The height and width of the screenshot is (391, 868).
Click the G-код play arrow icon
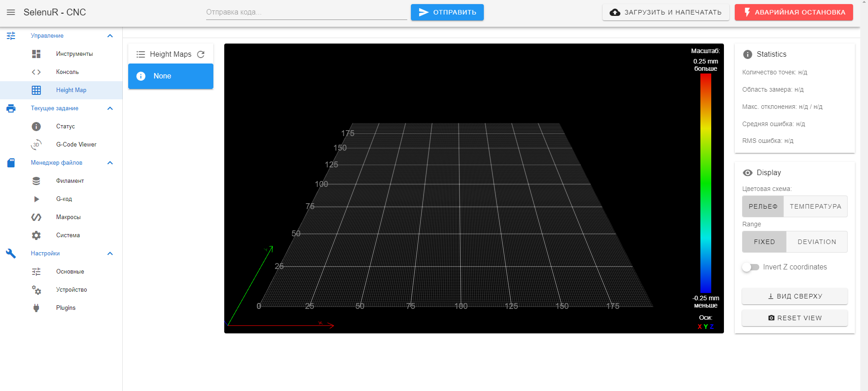click(37, 199)
